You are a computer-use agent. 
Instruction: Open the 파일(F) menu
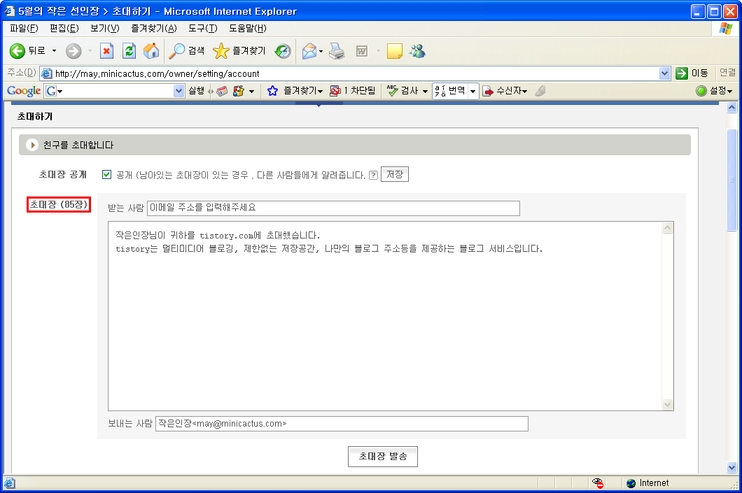[23, 28]
